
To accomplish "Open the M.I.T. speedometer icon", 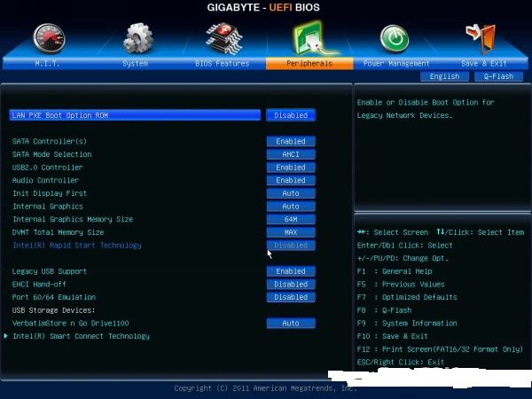I will point(49,38).
